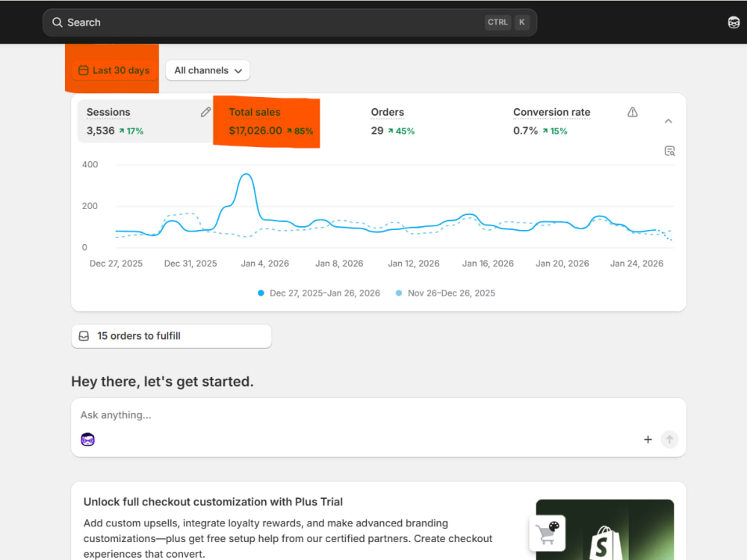
Task: Click the Sessions value 3,536
Action: point(101,131)
